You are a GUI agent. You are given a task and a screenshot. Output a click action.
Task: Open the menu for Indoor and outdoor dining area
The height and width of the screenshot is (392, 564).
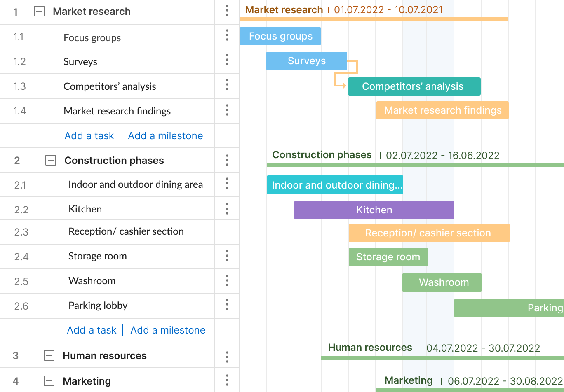point(227,184)
